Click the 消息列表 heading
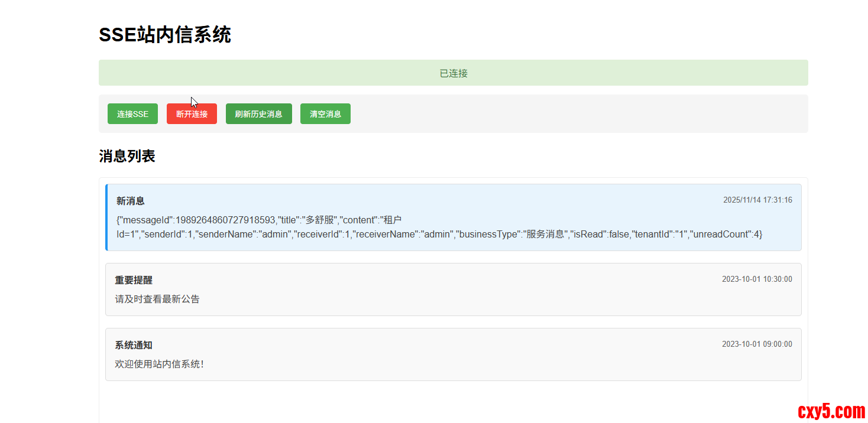This screenshot has height=423, width=868. coord(127,157)
